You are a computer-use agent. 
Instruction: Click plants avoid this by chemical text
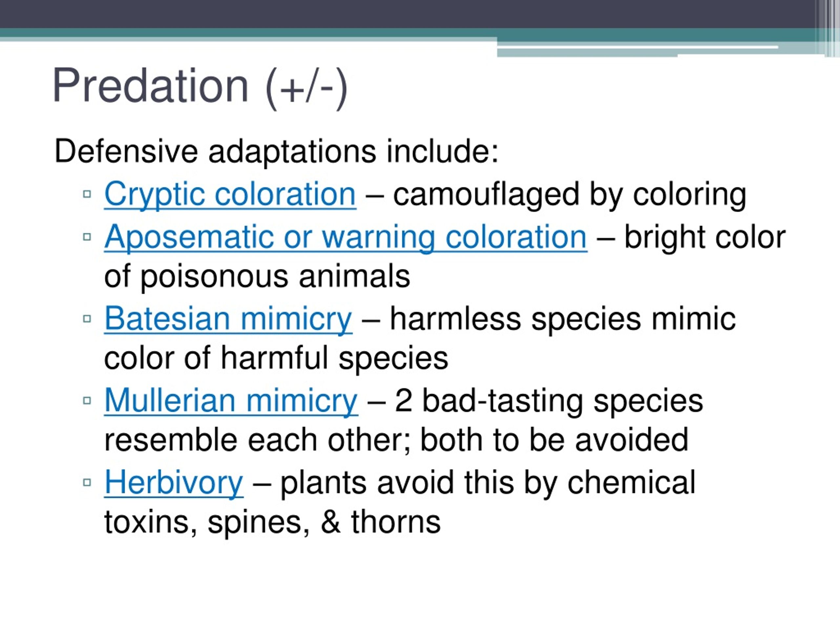(488, 483)
